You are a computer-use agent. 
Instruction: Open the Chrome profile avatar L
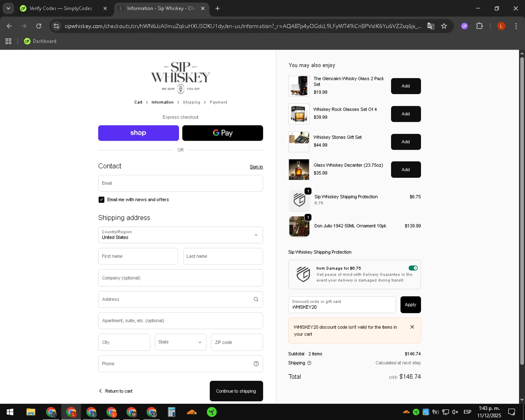click(501, 26)
